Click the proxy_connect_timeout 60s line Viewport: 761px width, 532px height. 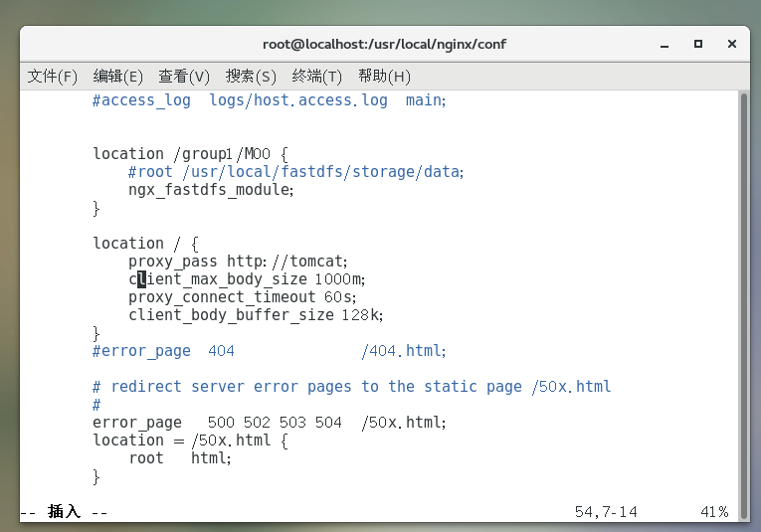coord(242,297)
